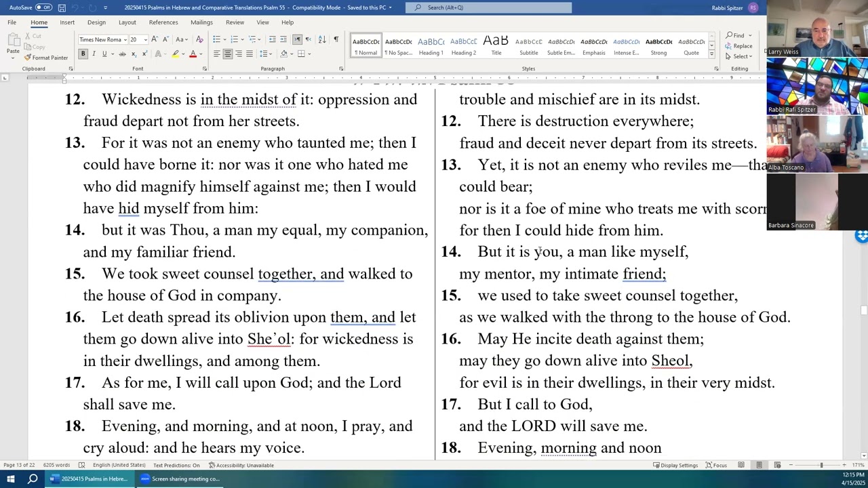The height and width of the screenshot is (488, 868).
Task: Open Customize Quick Access Toolbar dropdown
Action: 105,7
